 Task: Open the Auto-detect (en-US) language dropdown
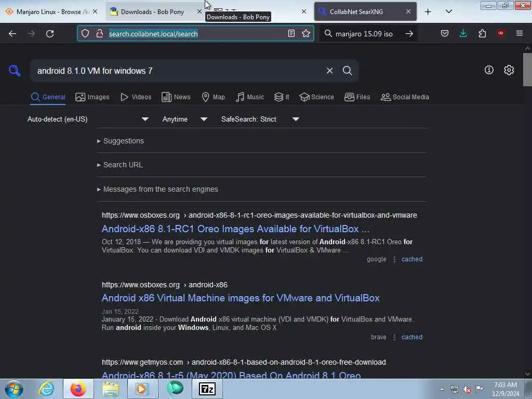point(88,119)
